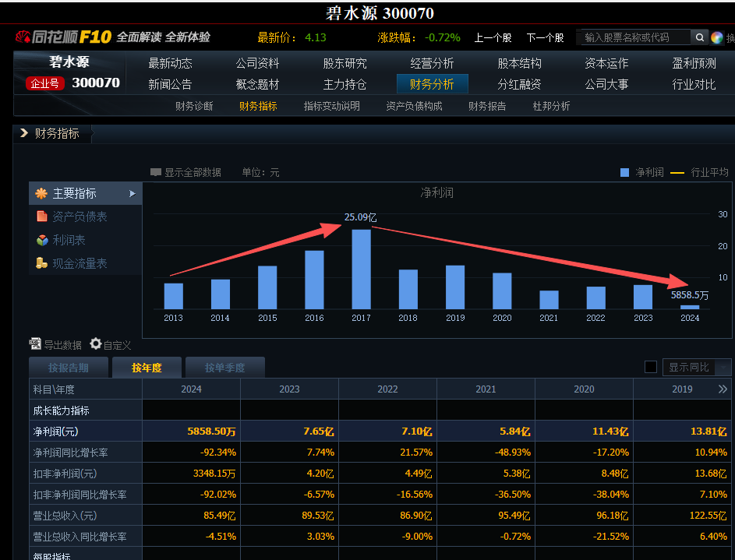Open the 最新动态 menu
The width and height of the screenshot is (735, 560).
pos(170,63)
